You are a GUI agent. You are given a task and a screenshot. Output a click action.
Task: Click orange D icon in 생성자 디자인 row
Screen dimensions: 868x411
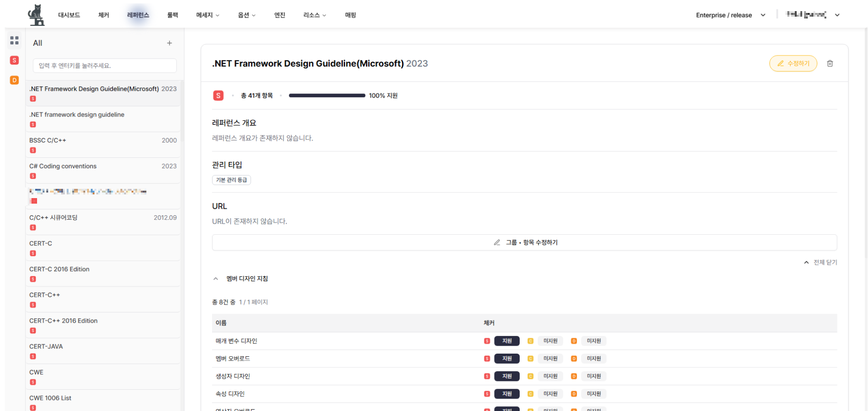click(574, 376)
